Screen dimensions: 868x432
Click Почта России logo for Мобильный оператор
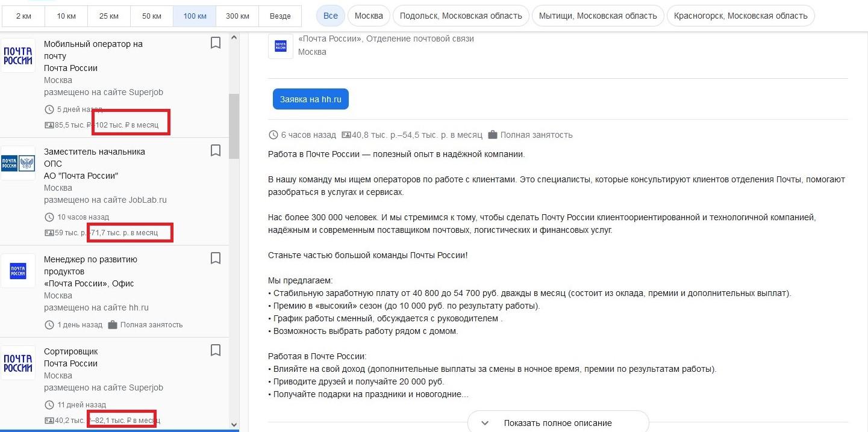click(x=18, y=55)
